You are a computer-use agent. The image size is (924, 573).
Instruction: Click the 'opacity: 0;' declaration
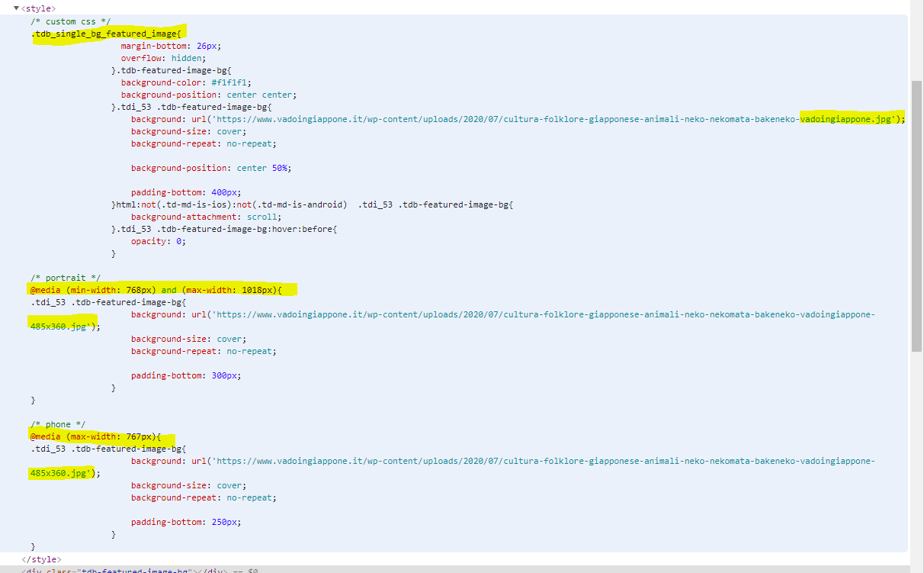coord(158,241)
